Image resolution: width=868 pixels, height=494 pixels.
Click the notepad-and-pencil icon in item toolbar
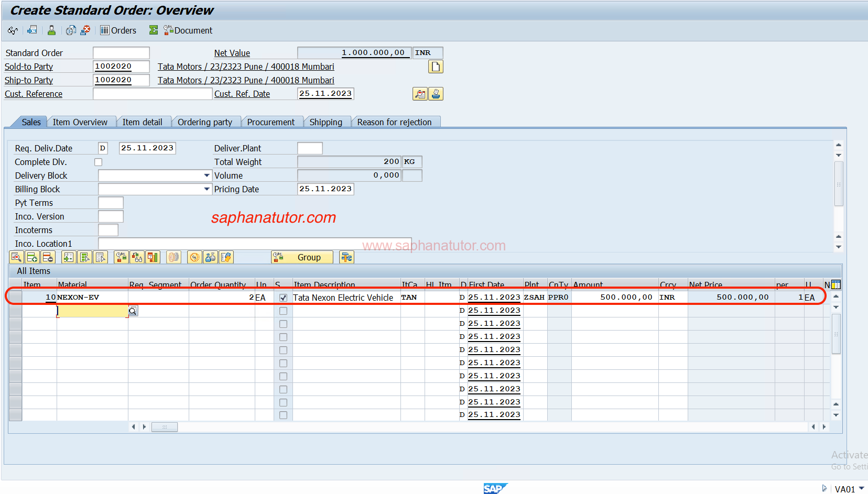pos(226,257)
